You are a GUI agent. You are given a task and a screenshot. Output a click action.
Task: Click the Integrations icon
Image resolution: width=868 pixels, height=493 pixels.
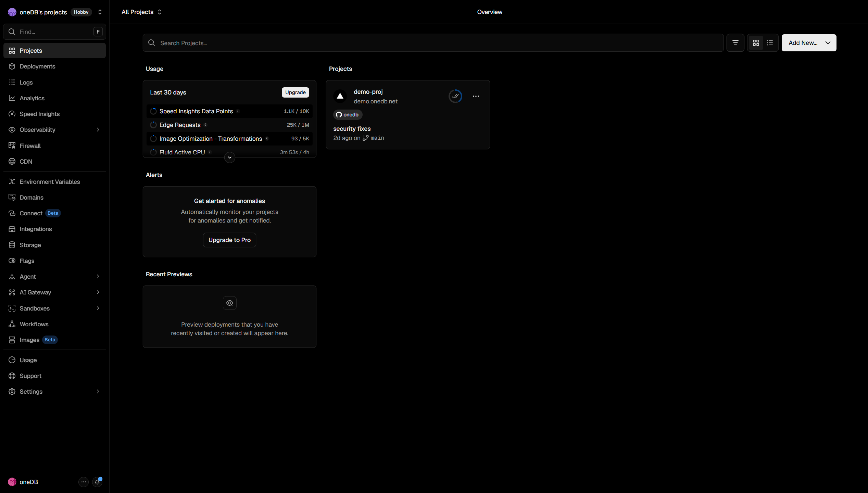pos(12,229)
